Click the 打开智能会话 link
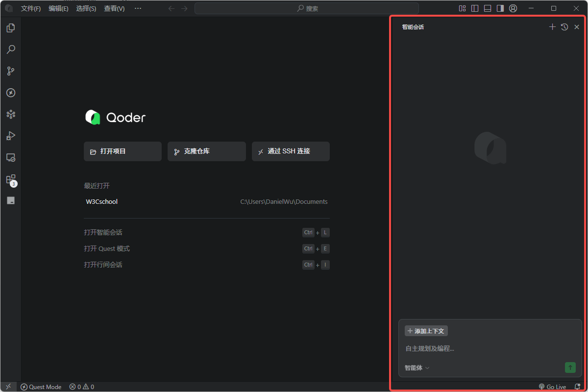This screenshot has width=588, height=392. click(103, 232)
